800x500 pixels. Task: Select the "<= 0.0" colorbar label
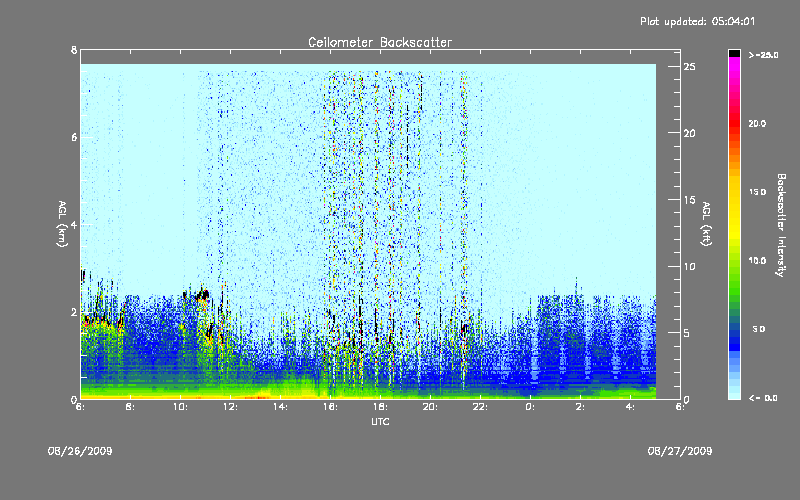pos(763,398)
